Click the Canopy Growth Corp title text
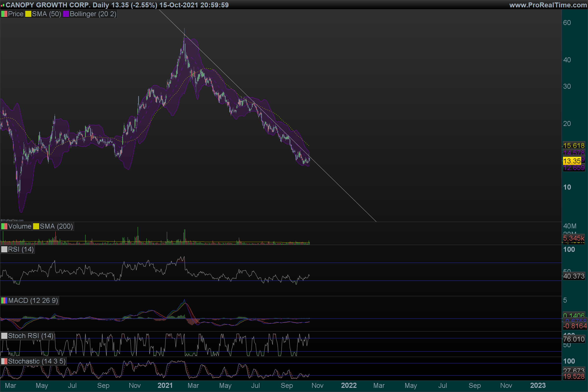588x392 pixels. [x=48, y=5]
